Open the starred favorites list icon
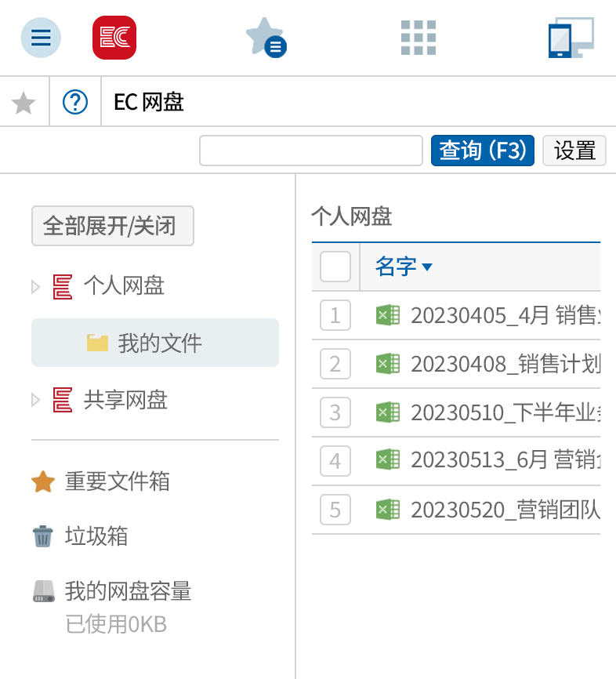Image resolution: width=616 pixels, height=679 pixels. tap(266, 38)
